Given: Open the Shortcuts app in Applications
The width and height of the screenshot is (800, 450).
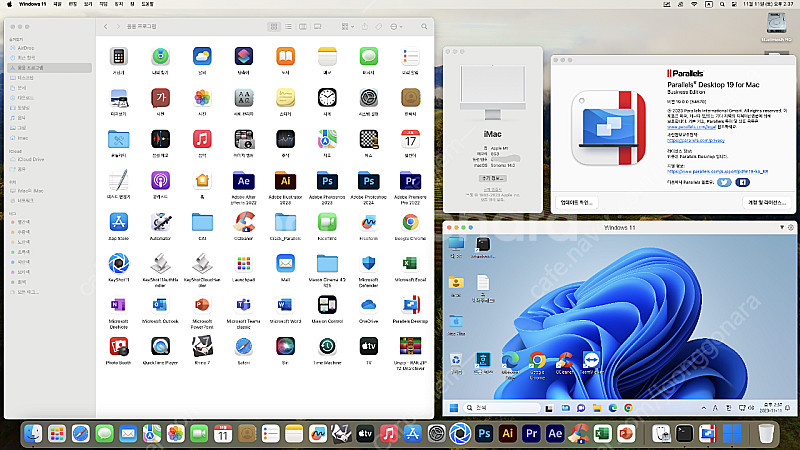Looking at the screenshot, I should click(244, 57).
